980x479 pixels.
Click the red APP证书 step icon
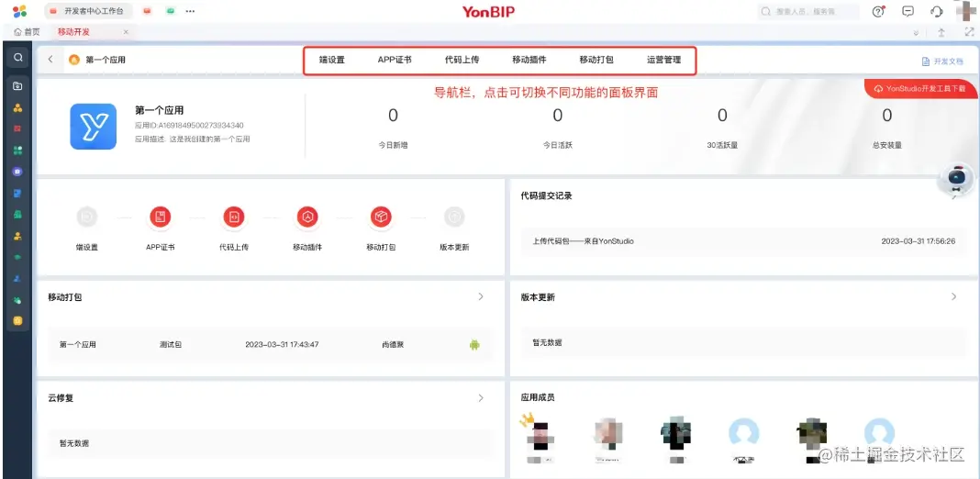(x=160, y=217)
